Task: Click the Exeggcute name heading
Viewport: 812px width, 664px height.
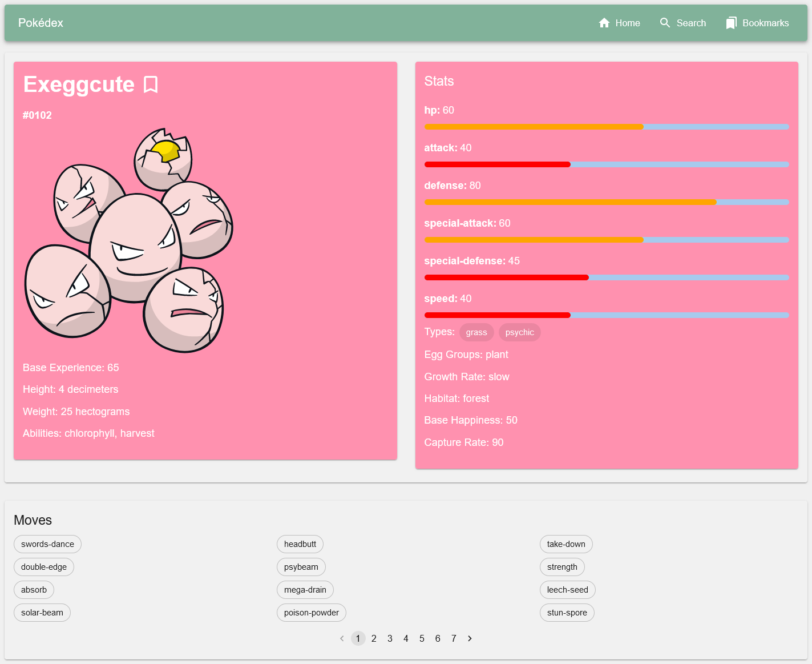Action: coord(79,84)
